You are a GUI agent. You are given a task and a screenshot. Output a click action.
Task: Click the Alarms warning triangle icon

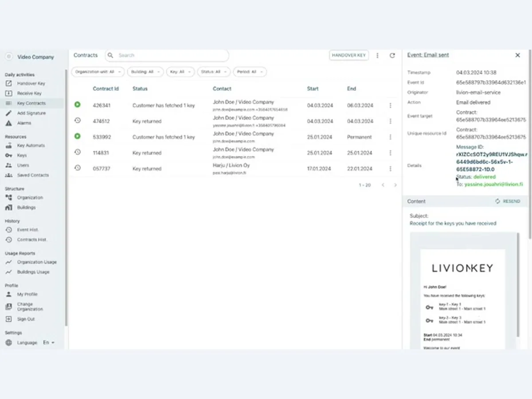tap(8, 123)
